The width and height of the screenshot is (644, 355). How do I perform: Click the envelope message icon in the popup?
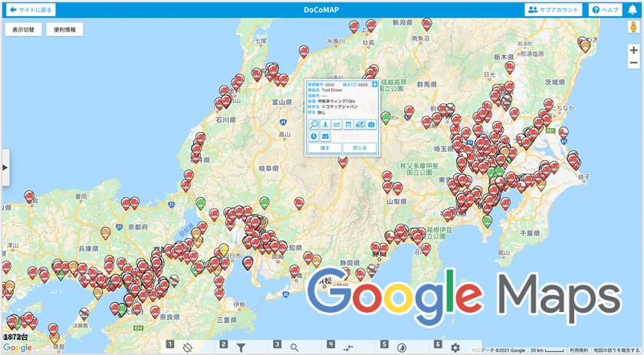tap(325, 136)
